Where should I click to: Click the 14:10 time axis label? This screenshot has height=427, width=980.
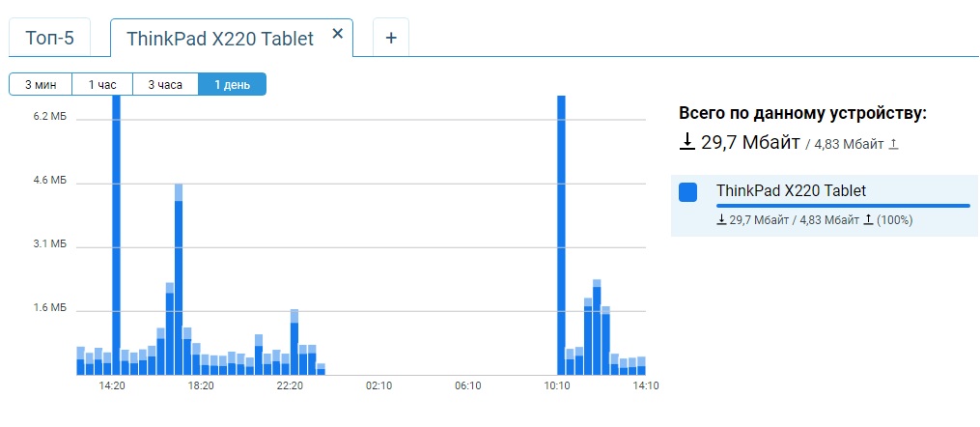(x=645, y=386)
